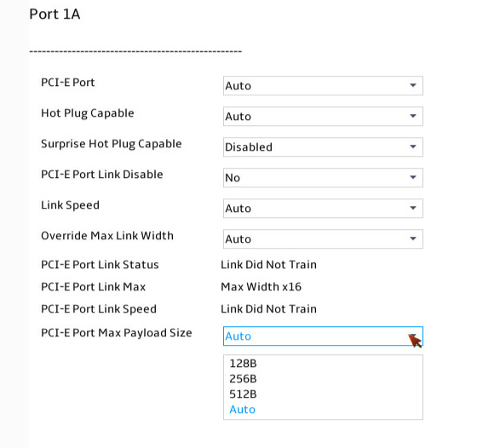
Task: Click the Link Did Not Train status text
Action: point(268,265)
